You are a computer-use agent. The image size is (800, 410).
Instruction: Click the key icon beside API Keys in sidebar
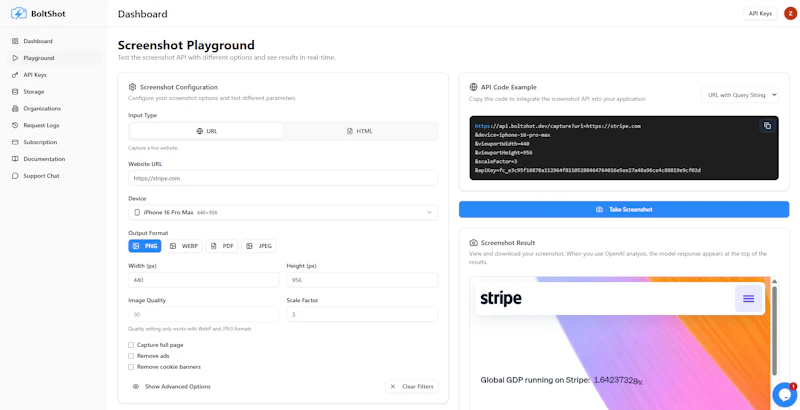tap(15, 75)
